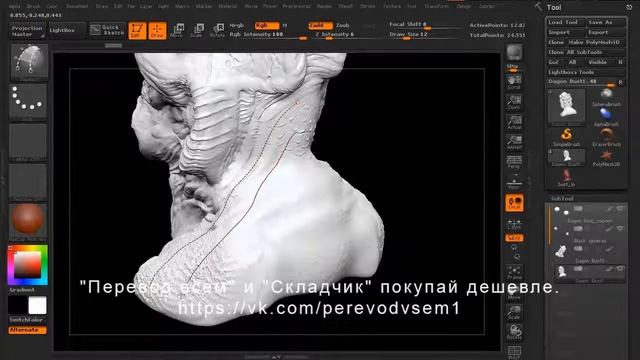This screenshot has height=360, width=640.
Task: Select the SphereBrush tool
Action: pyautogui.click(x=606, y=98)
